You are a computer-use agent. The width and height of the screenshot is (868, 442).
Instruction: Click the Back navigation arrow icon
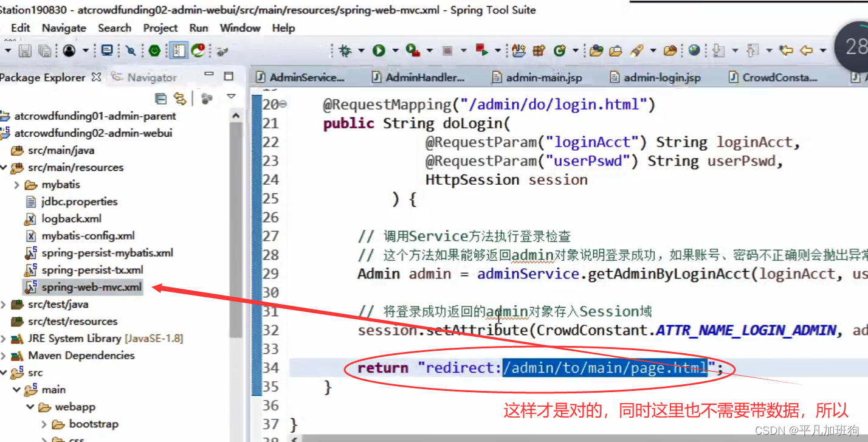807,50
